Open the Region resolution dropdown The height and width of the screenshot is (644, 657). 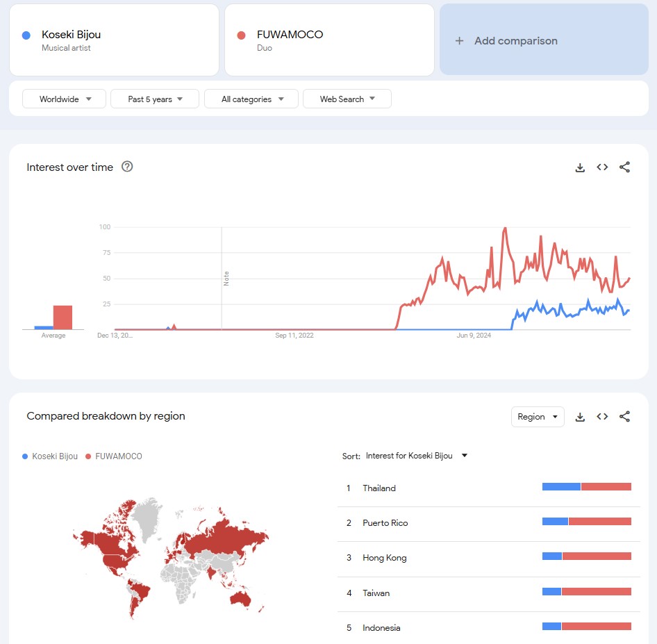pos(538,417)
